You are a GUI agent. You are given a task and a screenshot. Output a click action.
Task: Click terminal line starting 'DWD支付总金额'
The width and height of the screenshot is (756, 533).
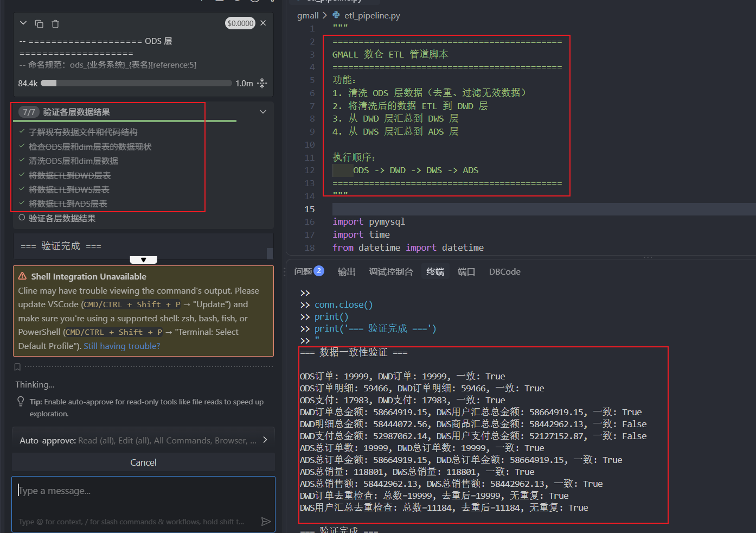tap(473, 436)
